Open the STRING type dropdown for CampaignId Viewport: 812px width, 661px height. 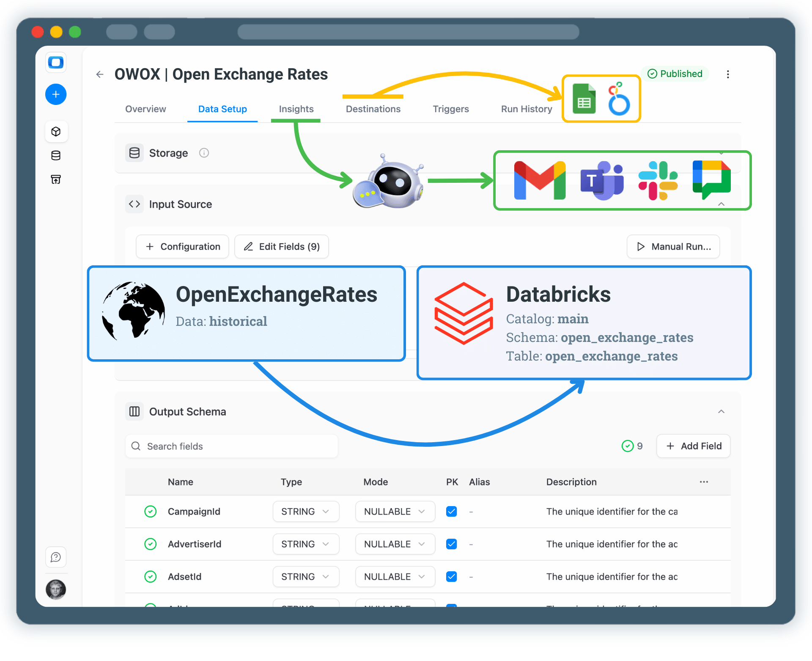pos(305,511)
